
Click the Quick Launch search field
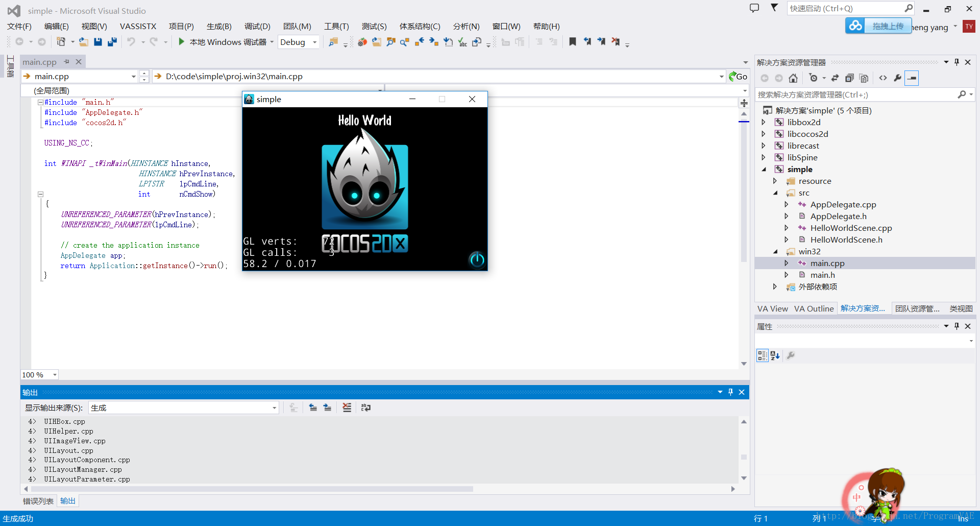pos(851,8)
